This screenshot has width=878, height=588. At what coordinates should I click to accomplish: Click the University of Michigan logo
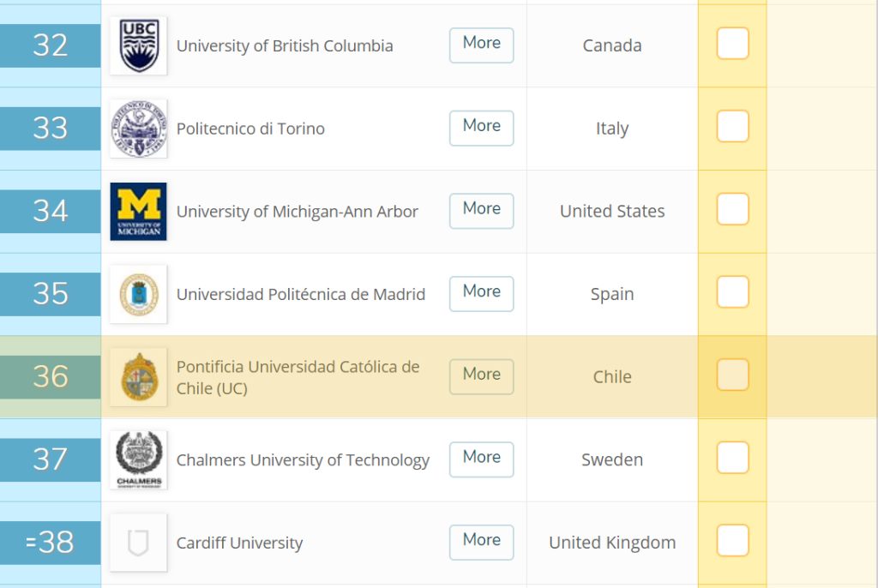click(138, 211)
